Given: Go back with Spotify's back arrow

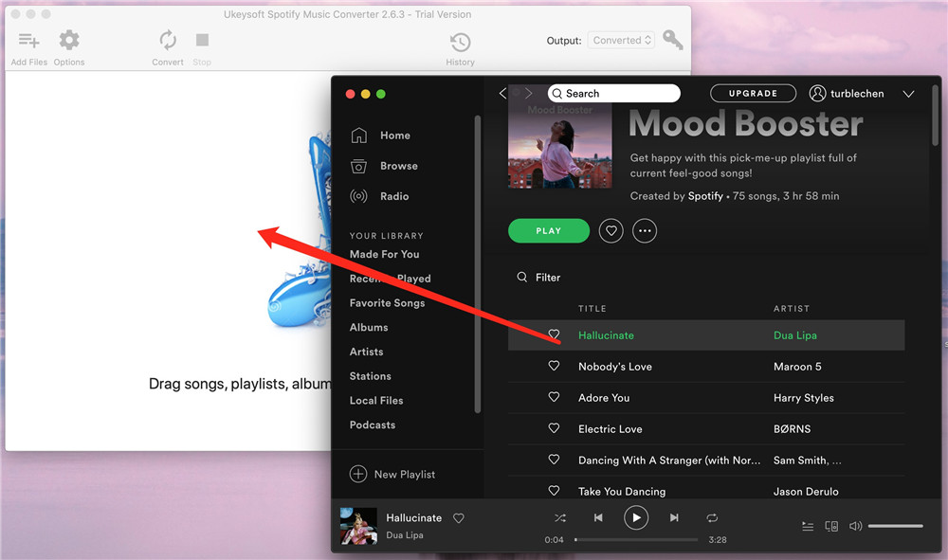Looking at the screenshot, I should click(502, 93).
